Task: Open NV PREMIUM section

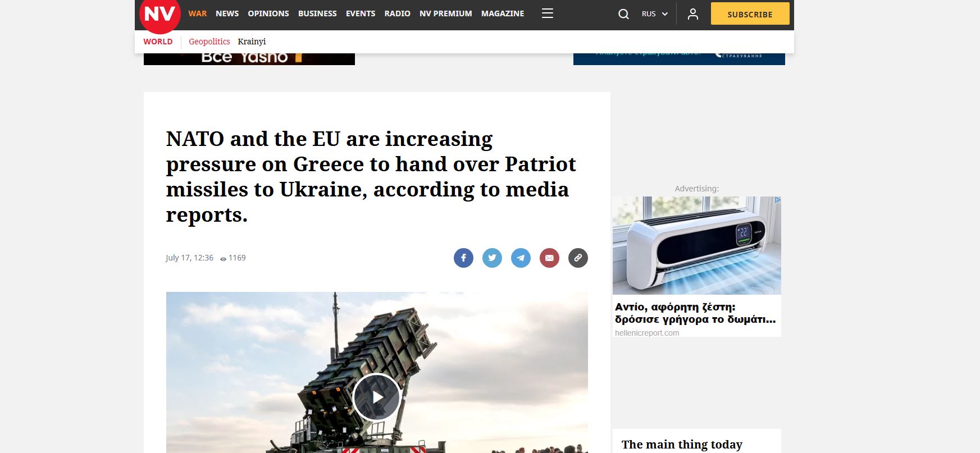Action: coord(445,13)
